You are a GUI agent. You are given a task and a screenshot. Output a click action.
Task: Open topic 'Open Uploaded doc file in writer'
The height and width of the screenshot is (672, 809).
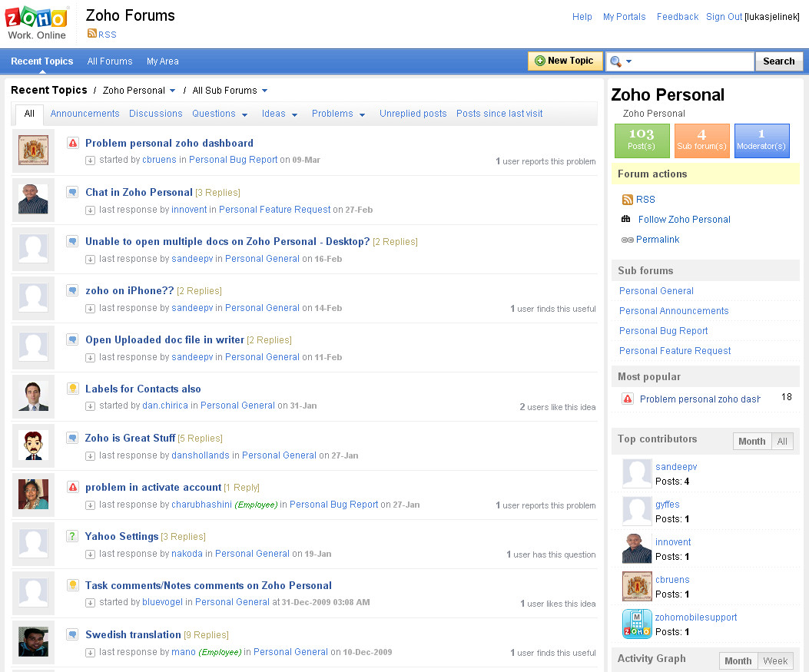[x=164, y=339]
